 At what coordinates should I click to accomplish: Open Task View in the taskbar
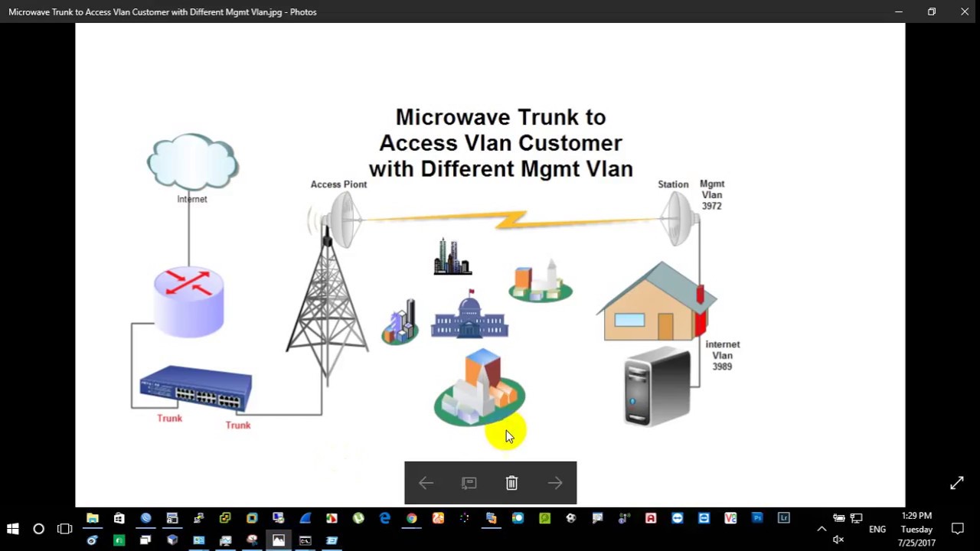pyautogui.click(x=64, y=529)
